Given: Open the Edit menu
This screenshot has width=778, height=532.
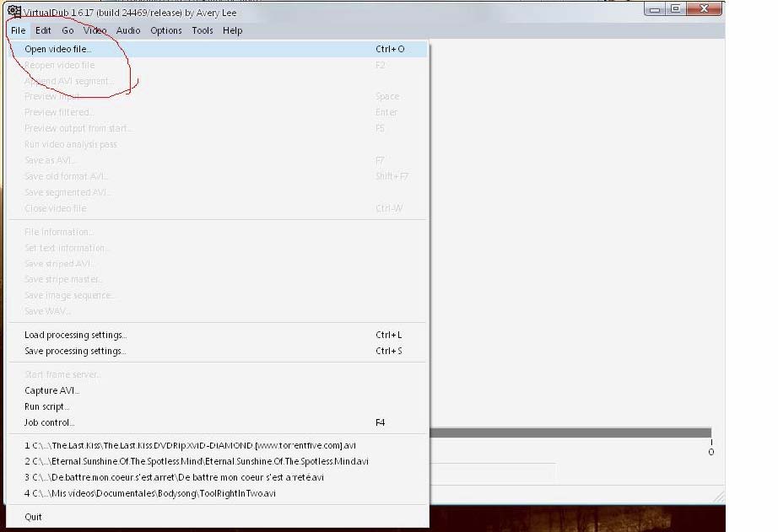Looking at the screenshot, I should coord(43,30).
